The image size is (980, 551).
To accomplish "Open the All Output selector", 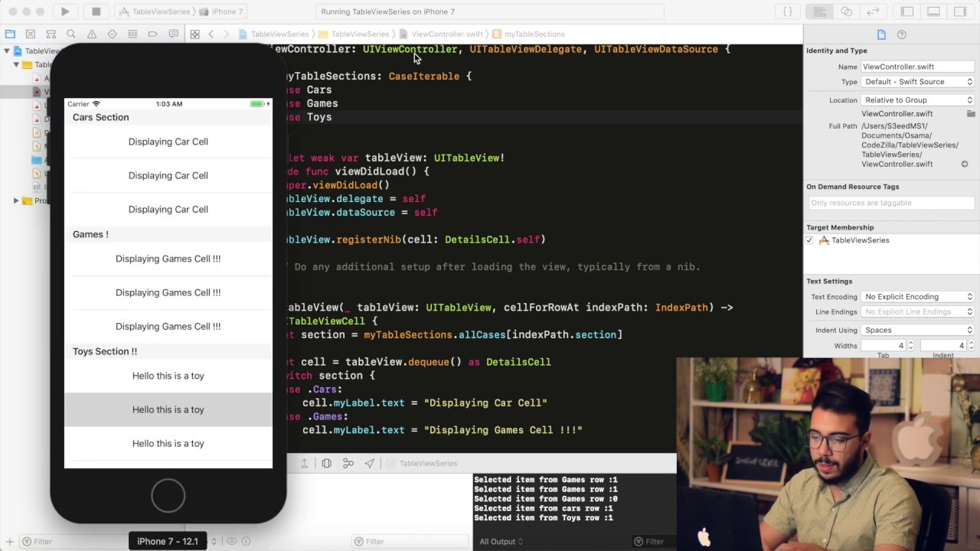I will (x=501, y=542).
